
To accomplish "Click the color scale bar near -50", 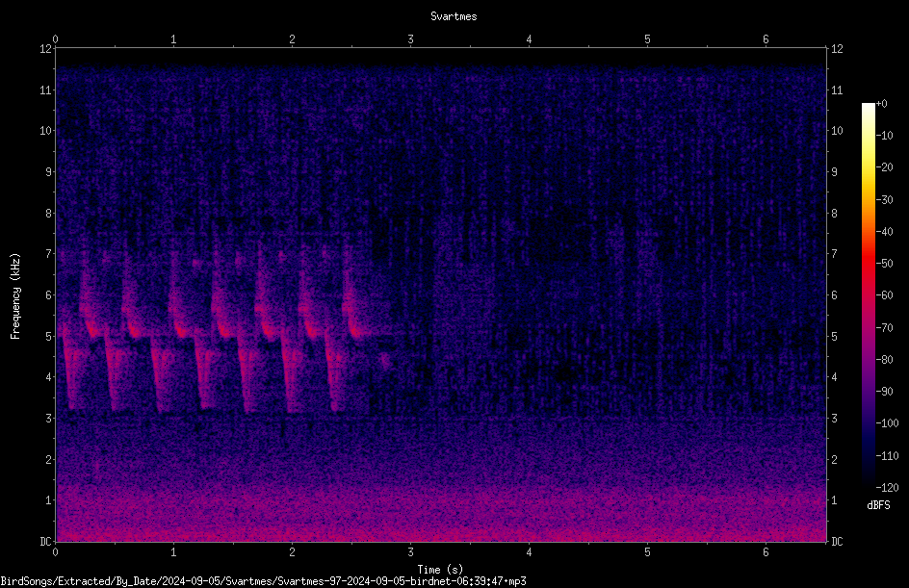I will [868, 264].
